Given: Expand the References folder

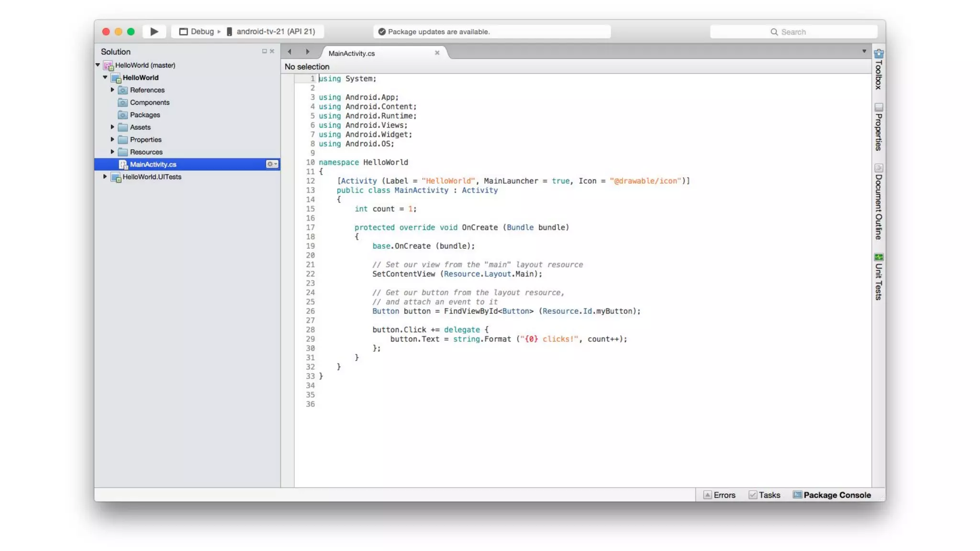Looking at the screenshot, I should 112,90.
